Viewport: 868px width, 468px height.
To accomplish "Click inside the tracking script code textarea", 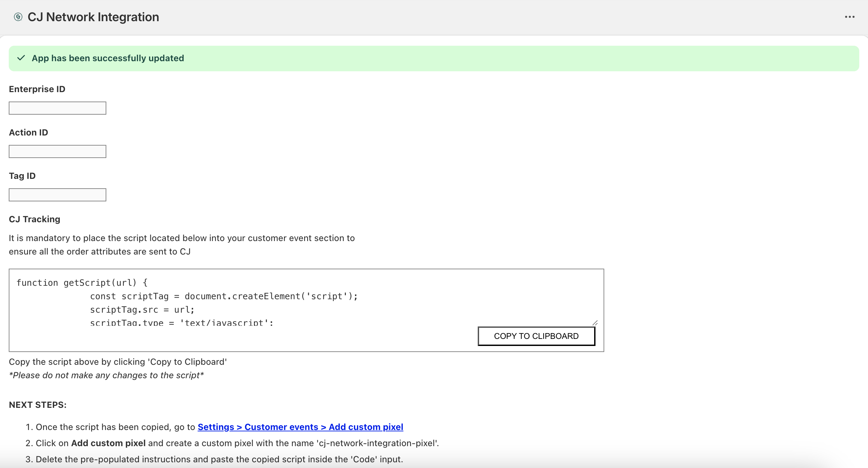I will (x=306, y=300).
